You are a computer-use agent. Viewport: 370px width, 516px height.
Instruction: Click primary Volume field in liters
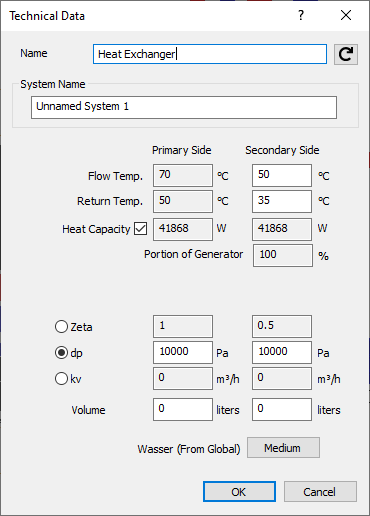pos(183,409)
